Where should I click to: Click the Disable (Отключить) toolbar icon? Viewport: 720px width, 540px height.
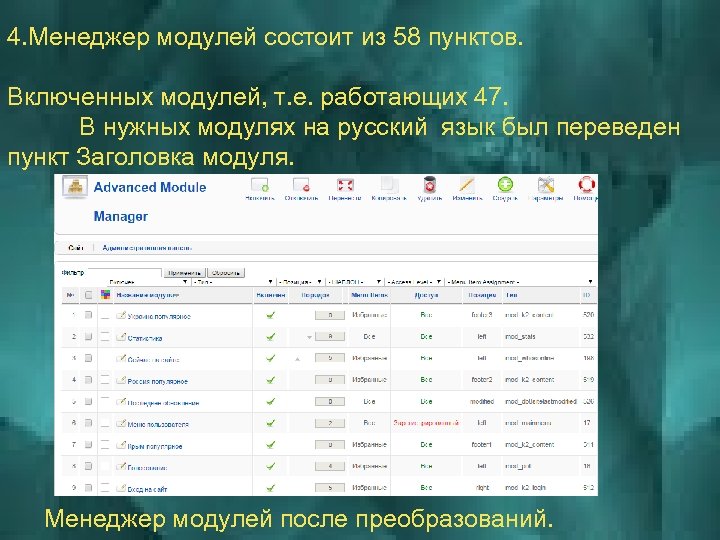click(301, 185)
